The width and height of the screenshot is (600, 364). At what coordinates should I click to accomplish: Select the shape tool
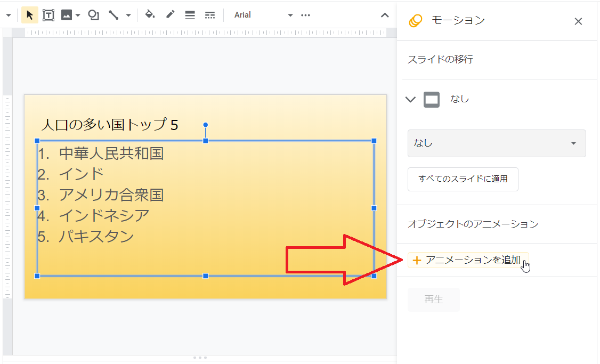coord(93,15)
